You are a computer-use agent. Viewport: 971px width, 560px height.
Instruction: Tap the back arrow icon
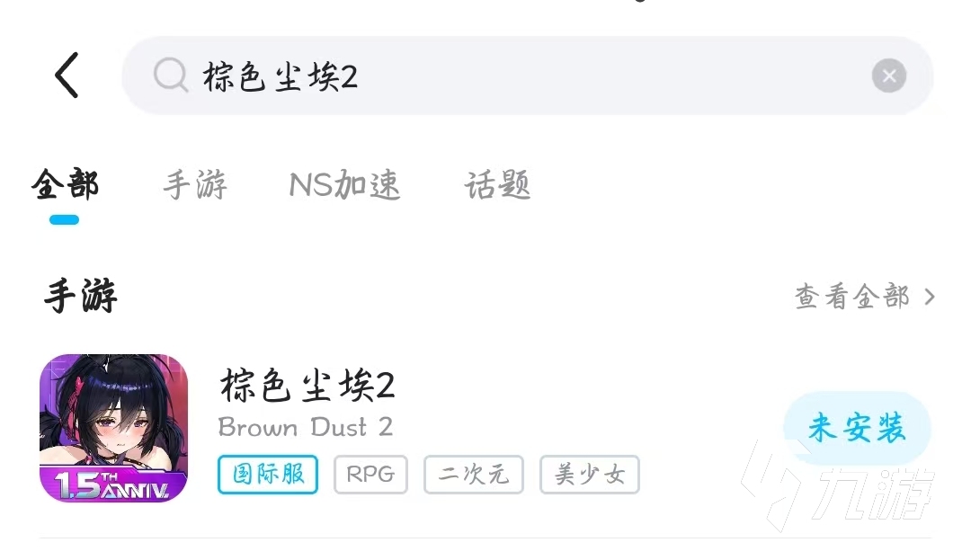[67, 75]
